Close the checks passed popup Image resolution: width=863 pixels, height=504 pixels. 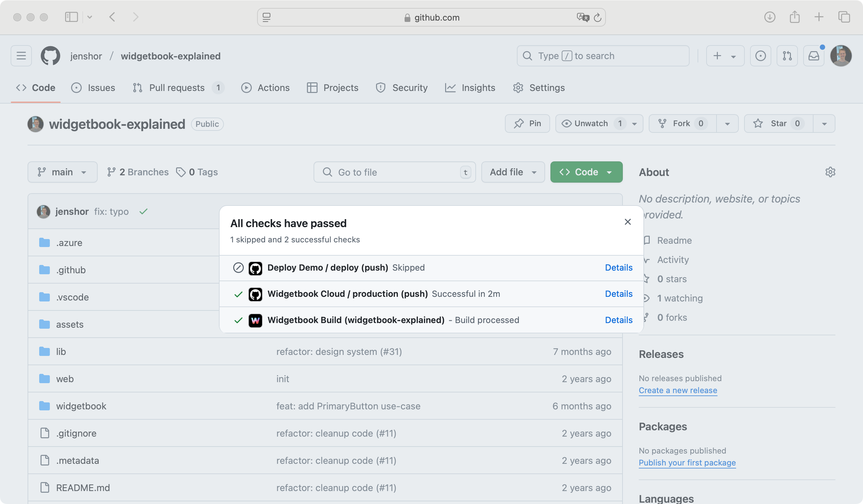[627, 222]
